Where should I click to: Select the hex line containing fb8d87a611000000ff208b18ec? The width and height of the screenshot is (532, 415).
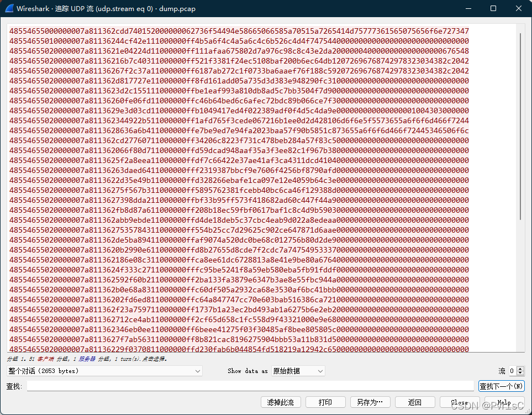pyautogui.click(x=239, y=210)
